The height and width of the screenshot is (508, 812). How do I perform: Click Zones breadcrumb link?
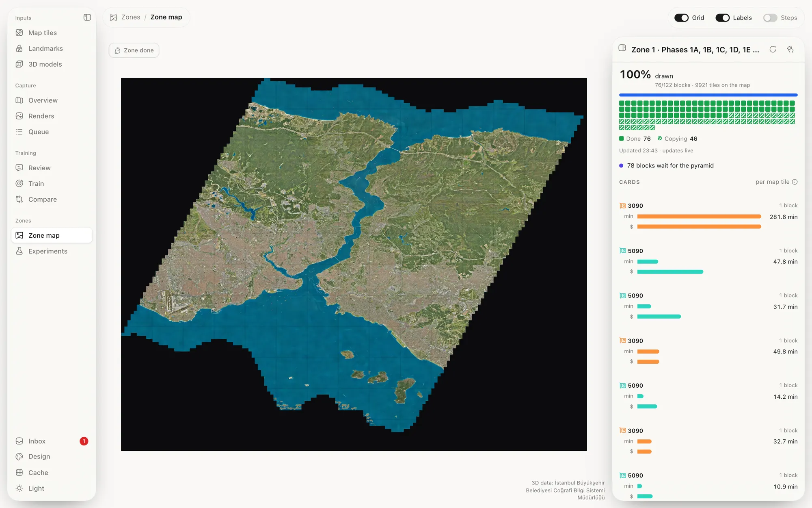[x=130, y=17]
